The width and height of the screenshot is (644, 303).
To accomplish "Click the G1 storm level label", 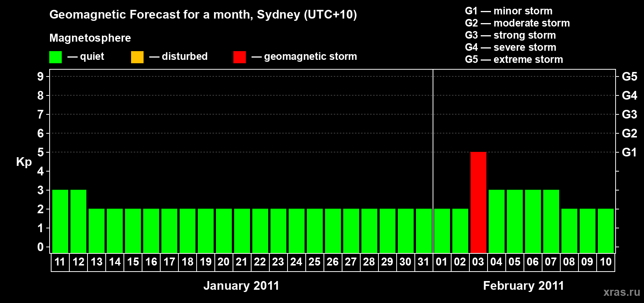I will pos(629,152).
